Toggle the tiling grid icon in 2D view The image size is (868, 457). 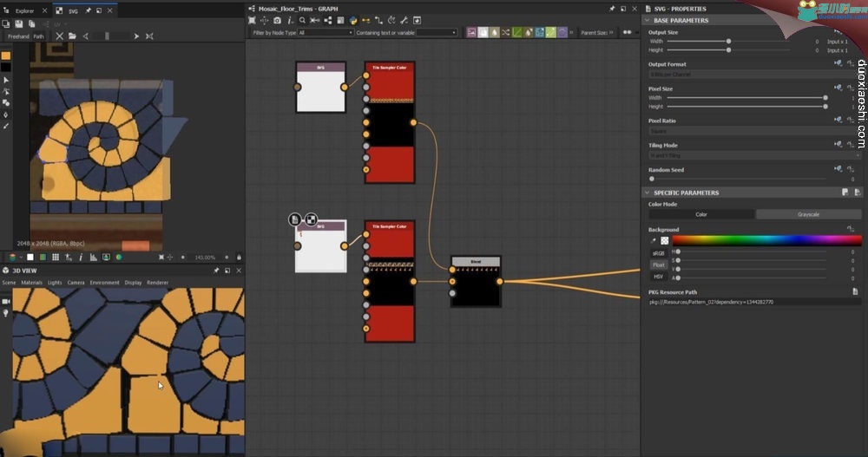click(56, 258)
